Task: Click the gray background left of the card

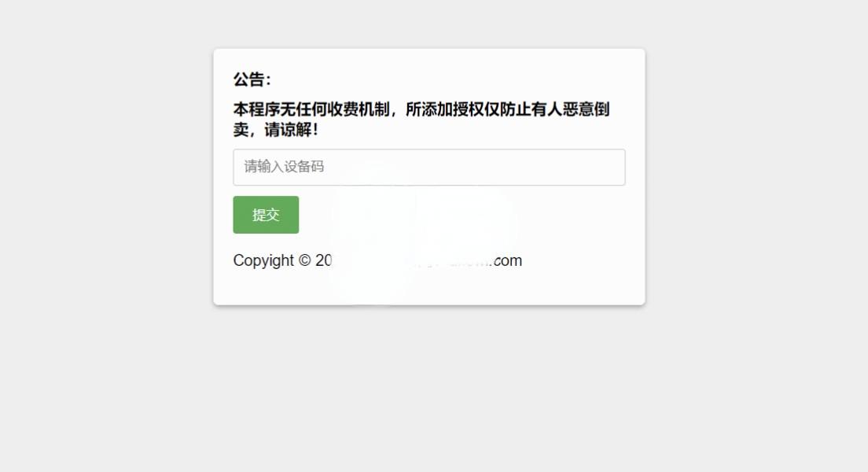Action: (105, 177)
